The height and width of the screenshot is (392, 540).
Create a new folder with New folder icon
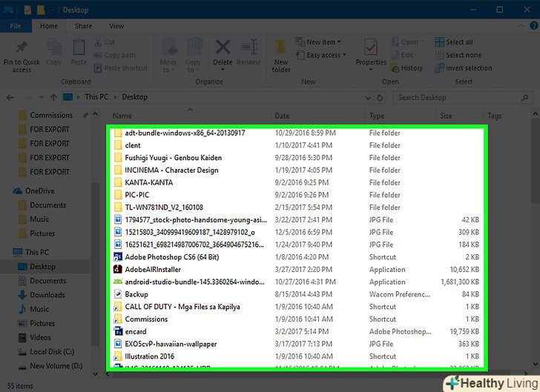[x=281, y=49]
